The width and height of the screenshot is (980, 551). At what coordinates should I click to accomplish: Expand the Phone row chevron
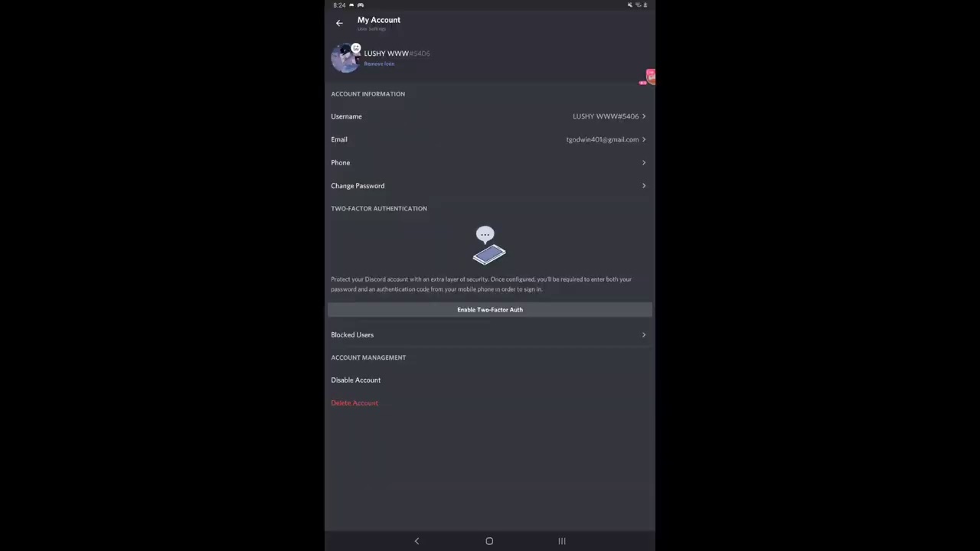click(644, 162)
